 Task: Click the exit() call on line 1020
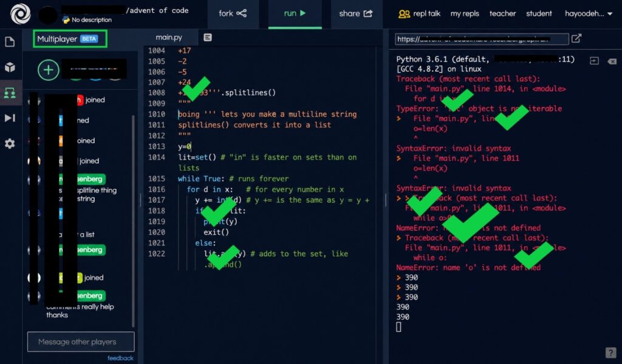click(216, 232)
